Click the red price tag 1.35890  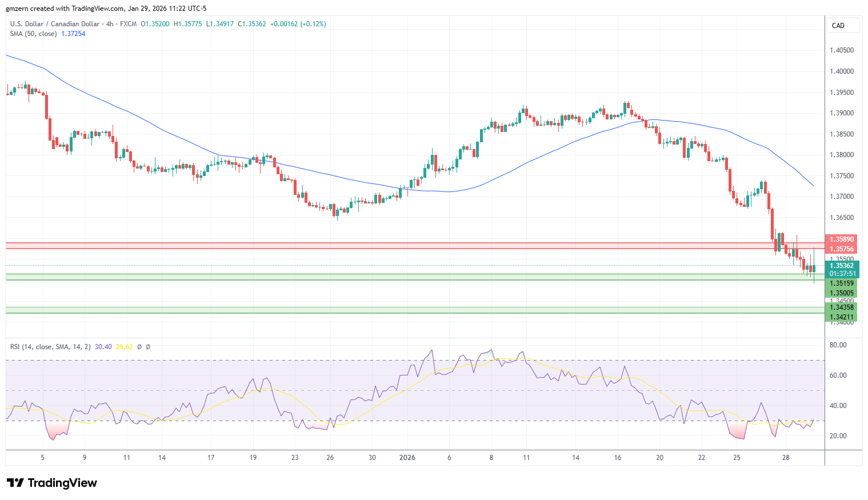(x=842, y=239)
